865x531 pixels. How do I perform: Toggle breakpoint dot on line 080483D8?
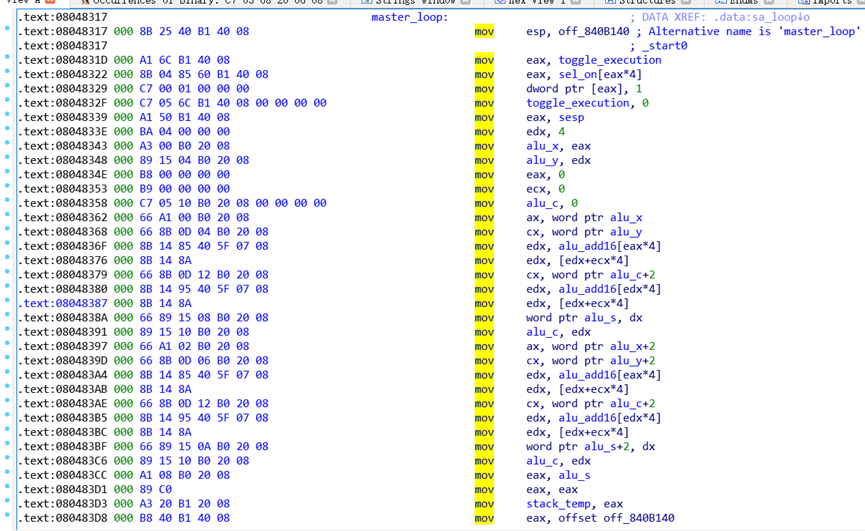[7, 515]
